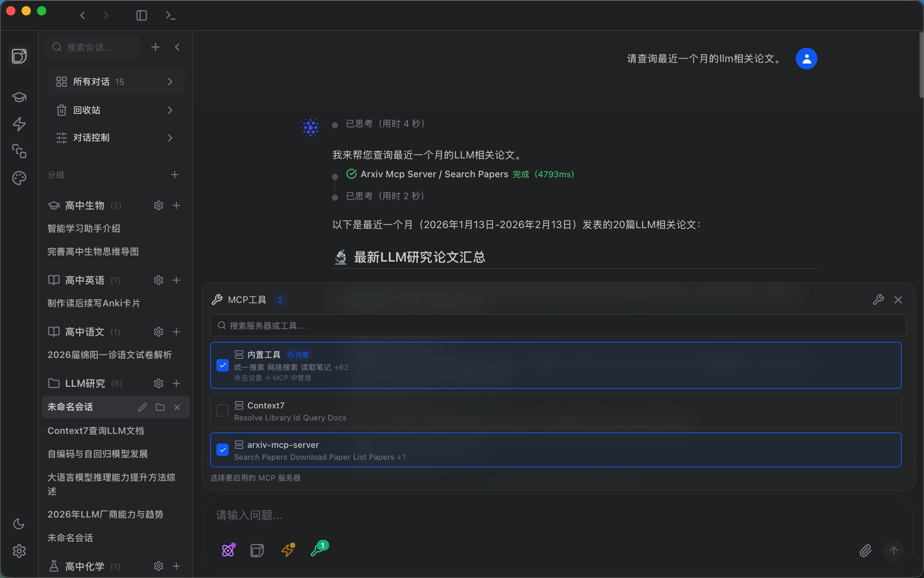The width and height of the screenshot is (924, 578).
Task: Open 2026年LLM厂商能力与趋势 conversation
Action: (105, 514)
